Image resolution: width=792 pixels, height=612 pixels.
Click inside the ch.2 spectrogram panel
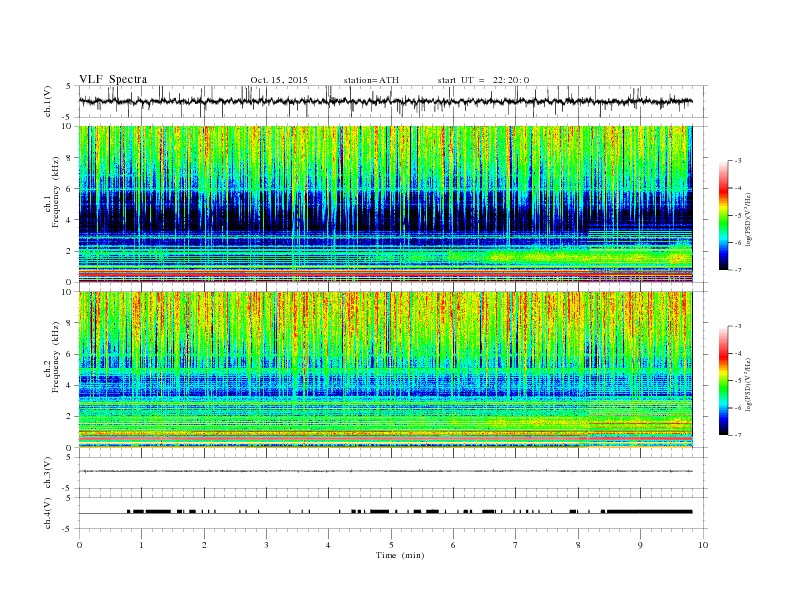tap(385, 370)
